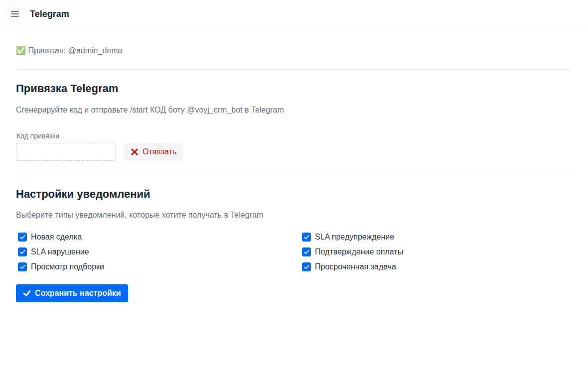Disable the Новая сделка notification checkbox
The image size is (588, 365).
coord(22,237)
